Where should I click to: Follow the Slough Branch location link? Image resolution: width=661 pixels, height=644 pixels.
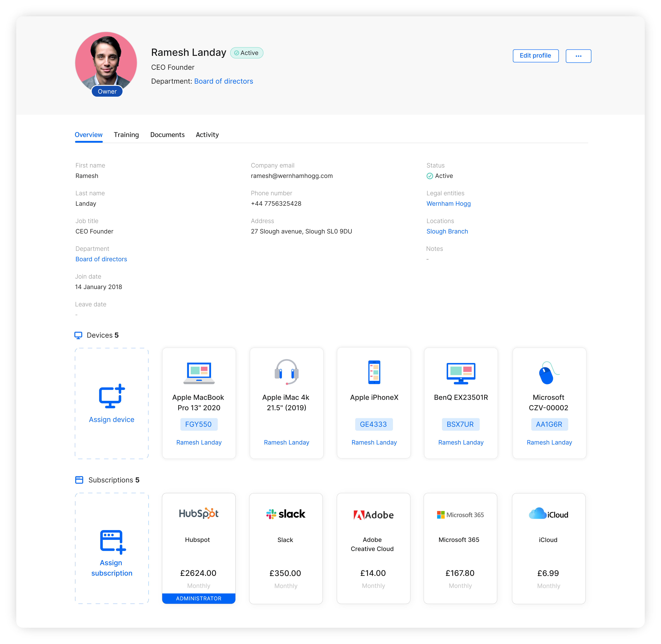(447, 231)
